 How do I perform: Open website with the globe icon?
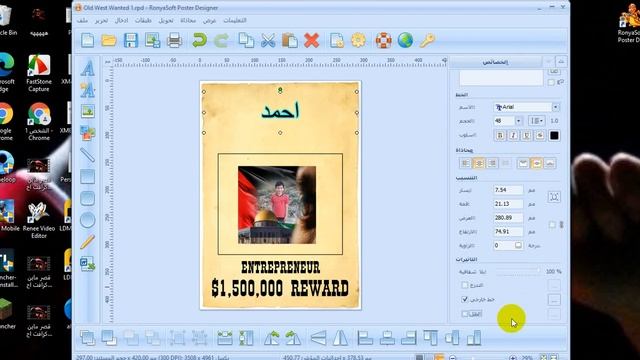coord(405,40)
